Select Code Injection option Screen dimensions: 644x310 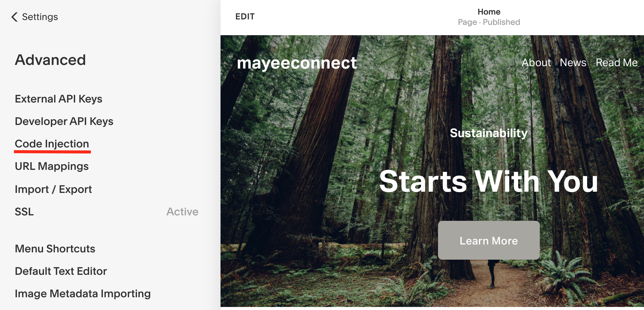pos(52,144)
